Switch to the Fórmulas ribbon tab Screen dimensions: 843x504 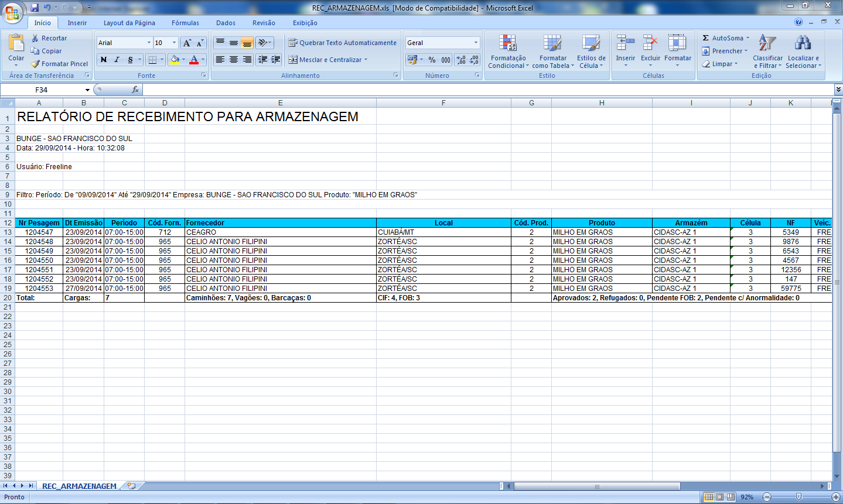185,23
